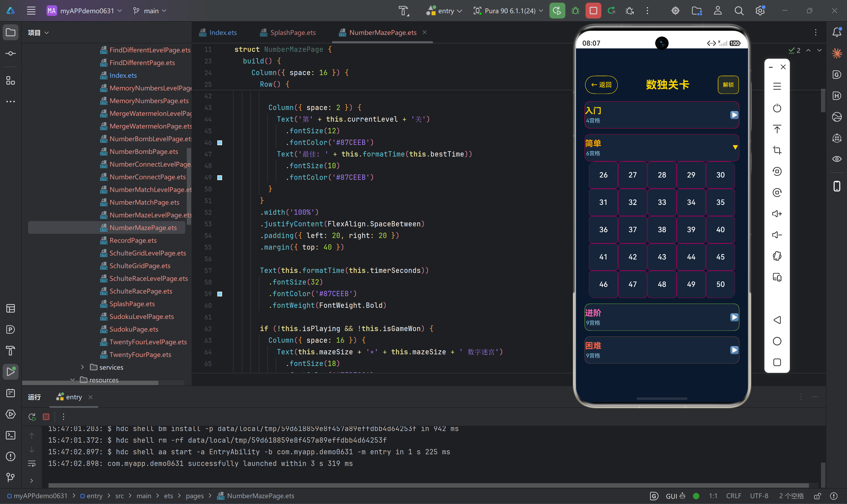Screen dimensions: 847x504
Task: Click project tree horizontal scrollbar
Action: [90, 382]
